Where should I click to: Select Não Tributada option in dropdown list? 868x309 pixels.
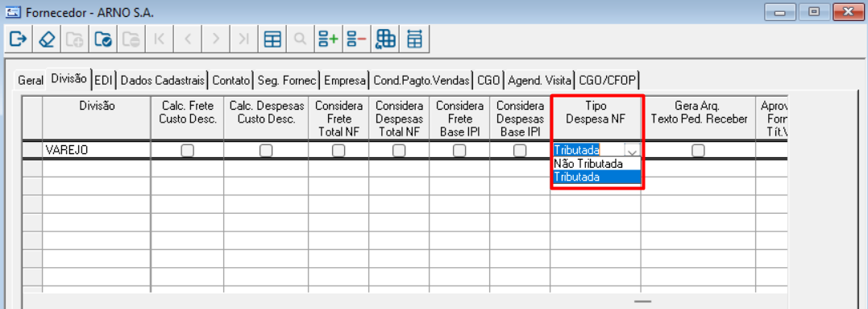pos(596,164)
